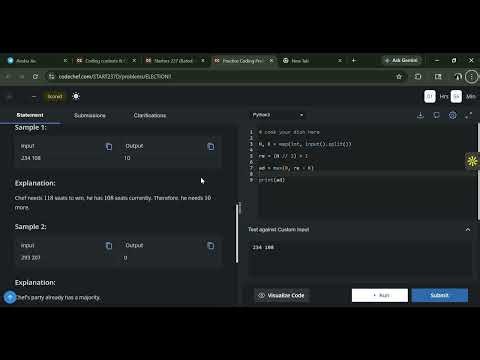This screenshot has width=480, height=360.
Task: Click the code editor vertical scrollbar
Action: (478, 172)
